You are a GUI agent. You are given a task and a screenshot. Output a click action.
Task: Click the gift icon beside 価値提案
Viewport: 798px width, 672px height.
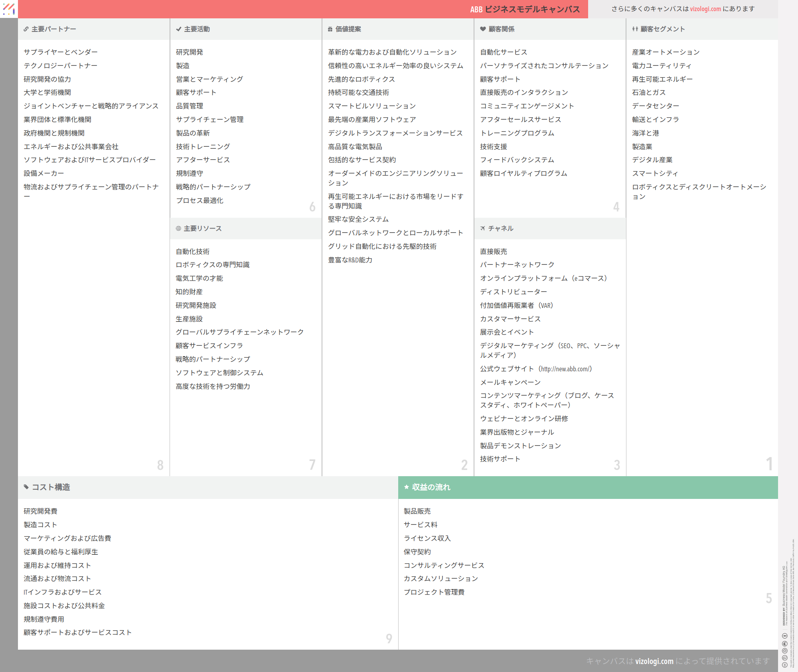coord(330,29)
